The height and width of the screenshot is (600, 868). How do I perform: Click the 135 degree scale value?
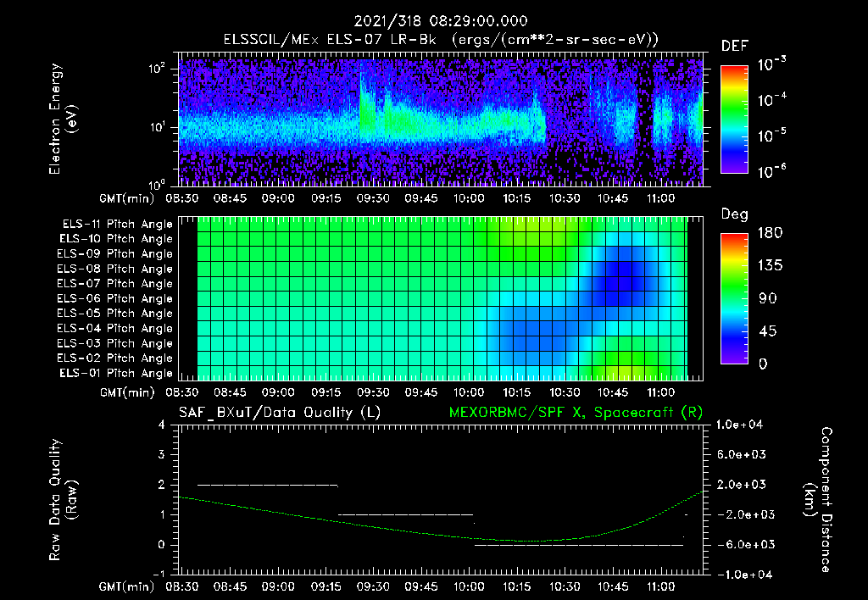(x=770, y=265)
